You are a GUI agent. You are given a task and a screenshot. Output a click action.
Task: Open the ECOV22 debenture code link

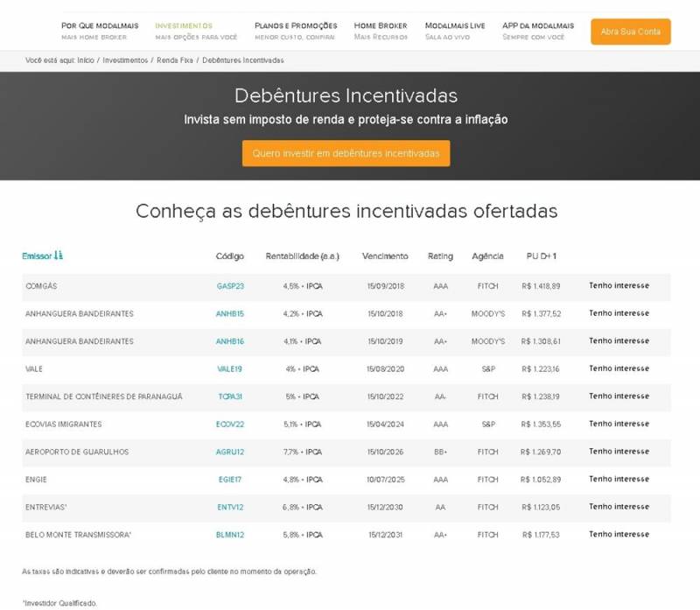tap(230, 424)
